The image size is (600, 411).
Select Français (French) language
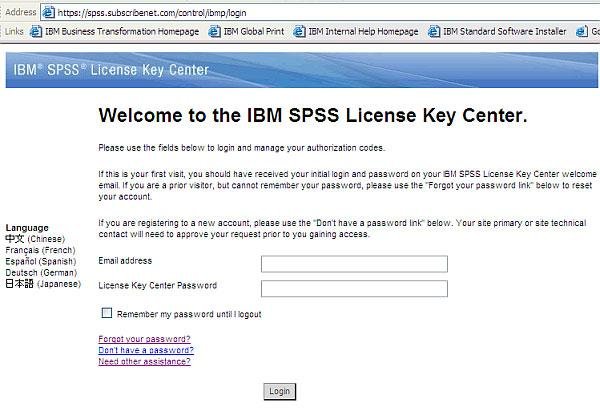[x=41, y=250]
